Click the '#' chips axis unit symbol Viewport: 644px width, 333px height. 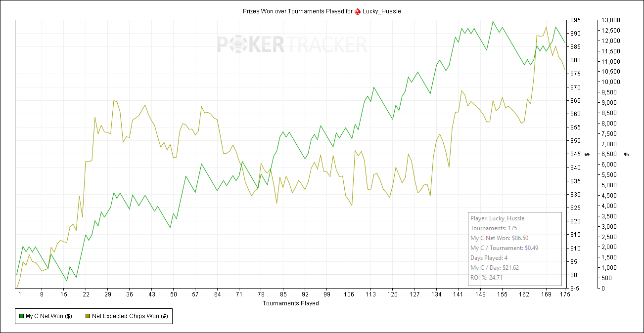click(627, 154)
